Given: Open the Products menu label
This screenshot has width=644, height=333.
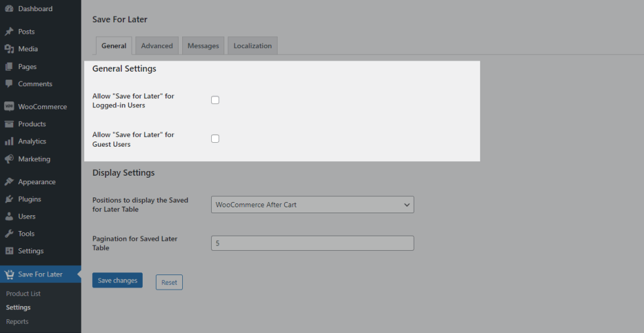Looking at the screenshot, I should (32, 124).
